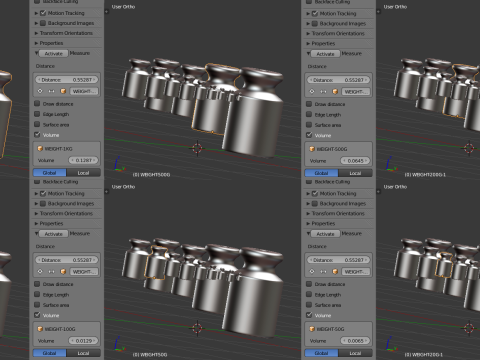This screenshot has height=360, width=480.
Task: Click Volume 0.0129 value field
Action: [x=83, y=341]
